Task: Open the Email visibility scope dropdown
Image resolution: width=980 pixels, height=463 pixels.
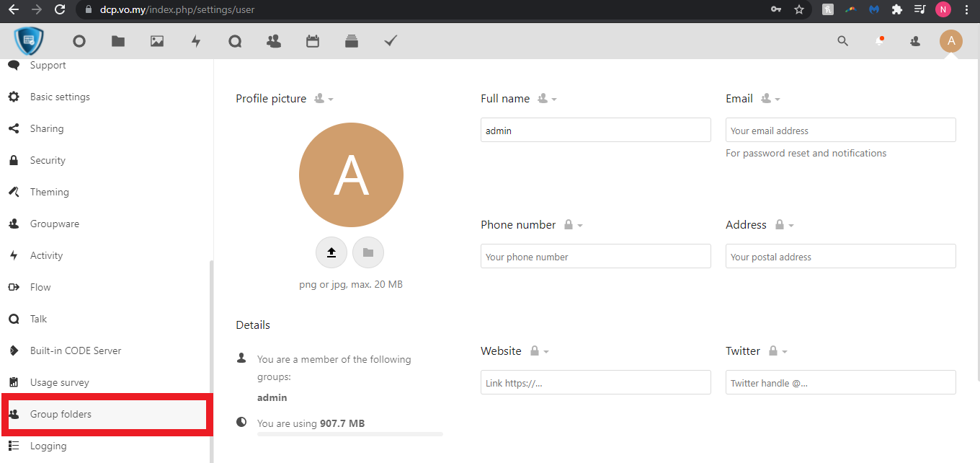Action: click(x=770, y=99)
